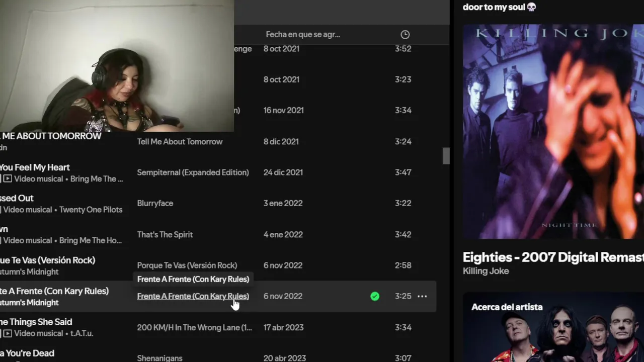The height and width of the screenshot is (362, 644).
Task: Open the Shenanigans album link
Action: pos(159,358)
